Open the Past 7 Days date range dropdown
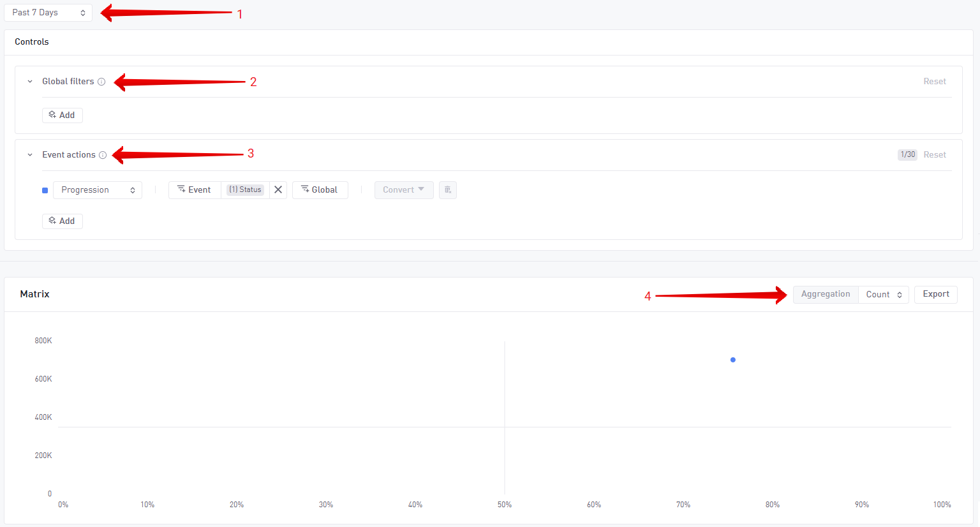The image size is (980, 527). coord(48,13)
